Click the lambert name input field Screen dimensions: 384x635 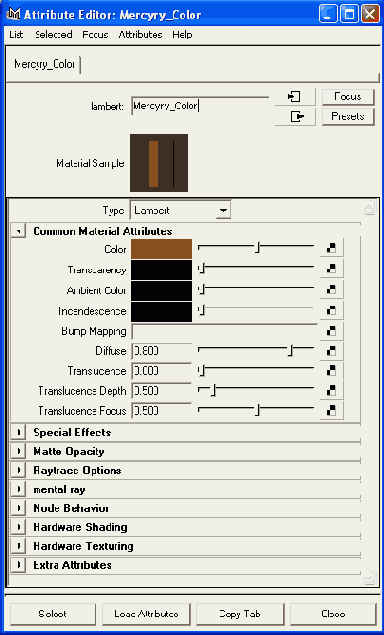coord(200,106)
